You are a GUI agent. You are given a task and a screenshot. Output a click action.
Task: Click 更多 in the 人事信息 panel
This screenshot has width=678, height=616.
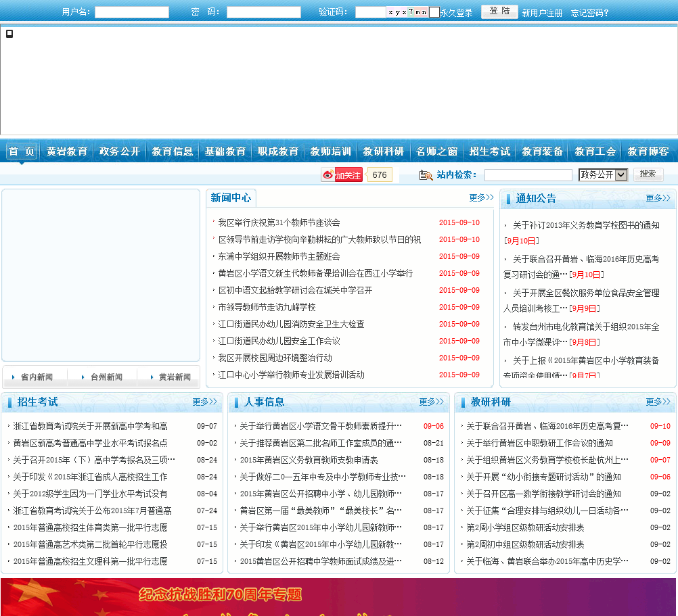coord(431,402)
